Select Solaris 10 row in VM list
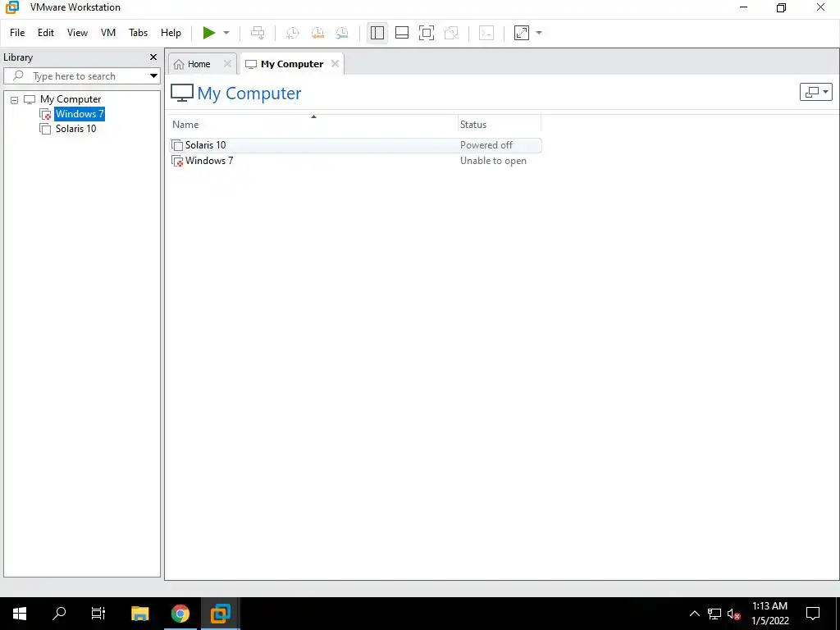Viewport: 840px width, 630px height. click(355, 145)
